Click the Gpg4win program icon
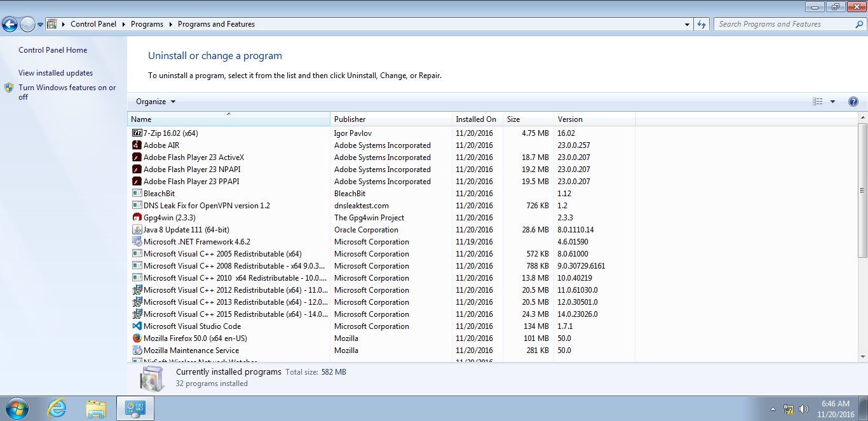Image resolution: width=868 pixels, height=421 pixels. point(137,218)
